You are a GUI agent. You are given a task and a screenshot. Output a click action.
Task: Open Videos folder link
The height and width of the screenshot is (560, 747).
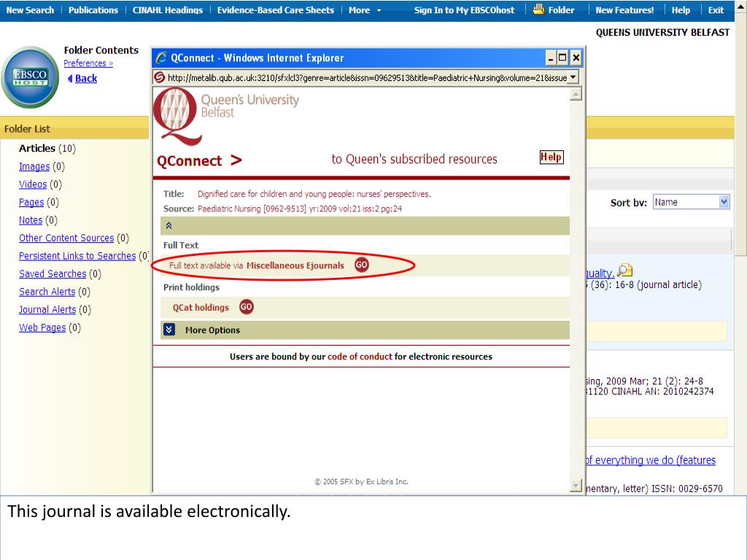(x=33, y=184)
